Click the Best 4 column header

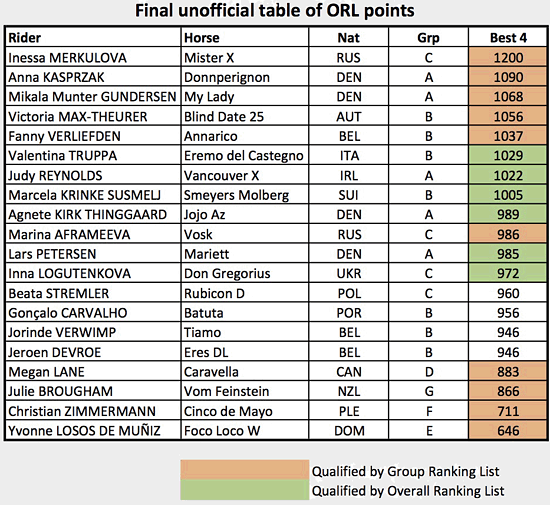point(508,37)
